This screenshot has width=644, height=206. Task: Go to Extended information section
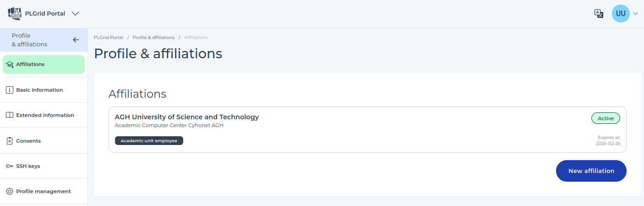point(44,115)
